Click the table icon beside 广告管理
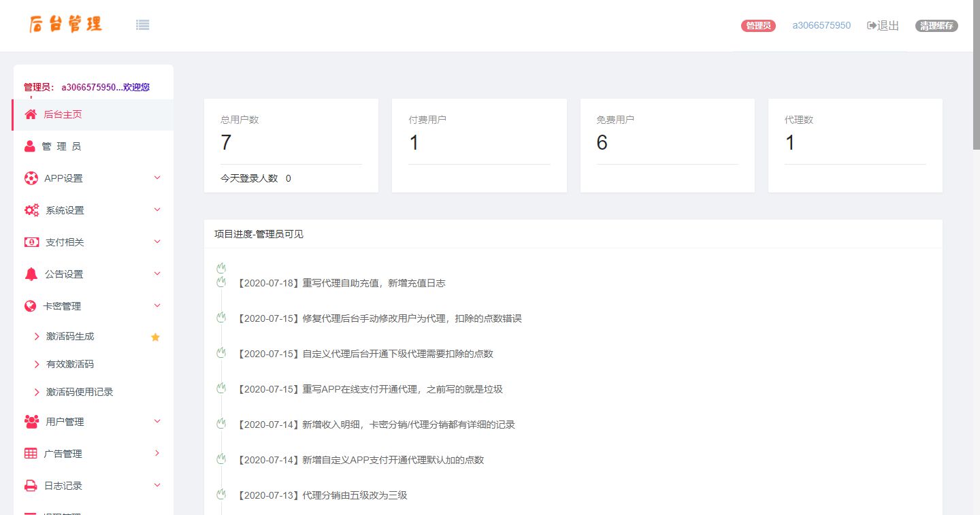980x515 pixels. point(31,453)
